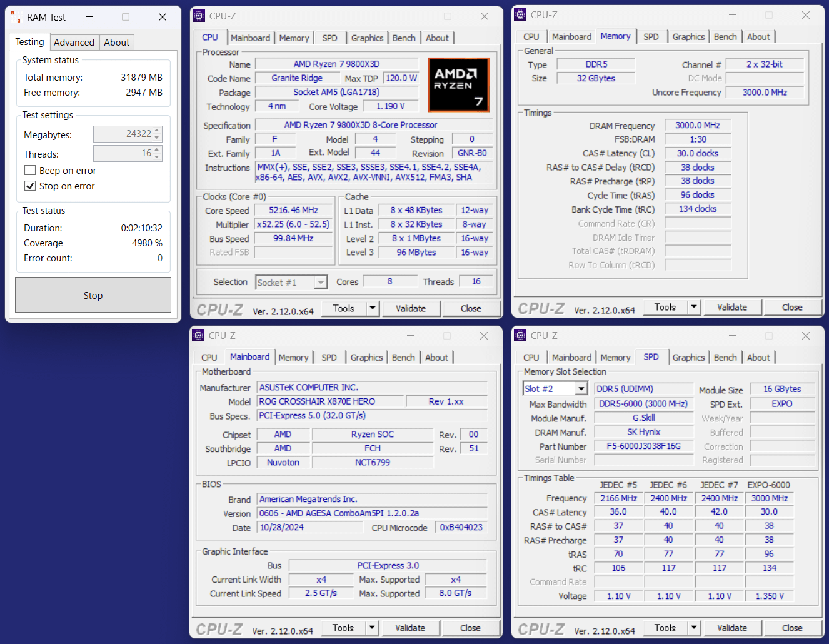Expand the Slot #2 memory slot dropdown
The height and width of the screenshot is (644, 829).
click(581, 389)
